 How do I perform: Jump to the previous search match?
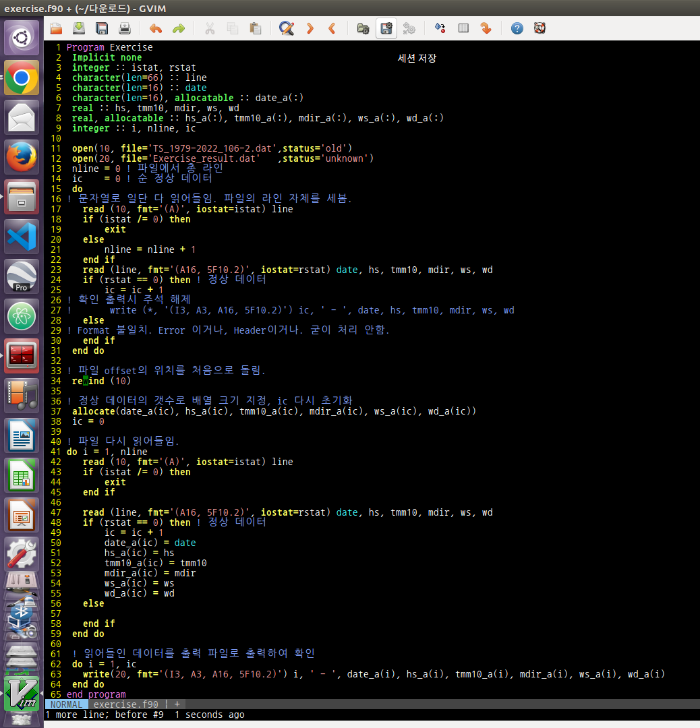coord(331,28)
